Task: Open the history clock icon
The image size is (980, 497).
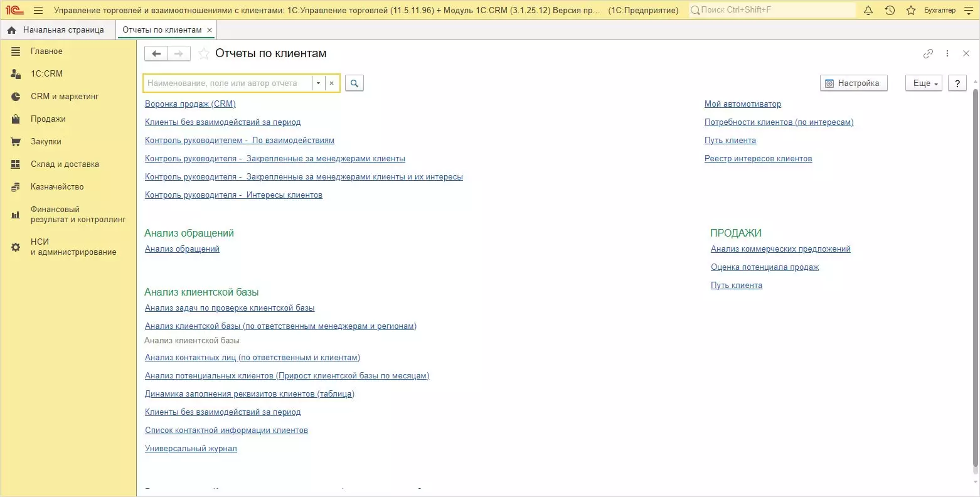Action: coord(890,10)
